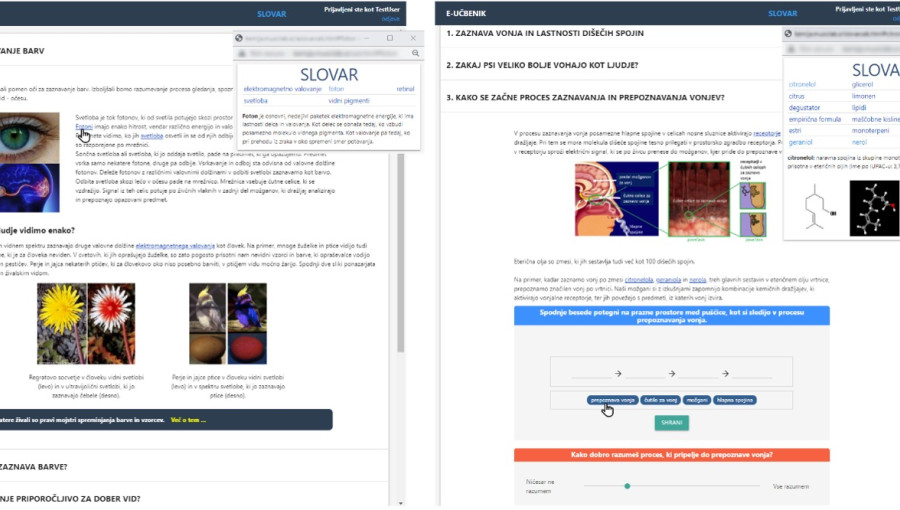Image resolution: width=900 pixels, height=510 pixels.
Task: Click the 'Fotoni' link in the text
Action: 84,125
